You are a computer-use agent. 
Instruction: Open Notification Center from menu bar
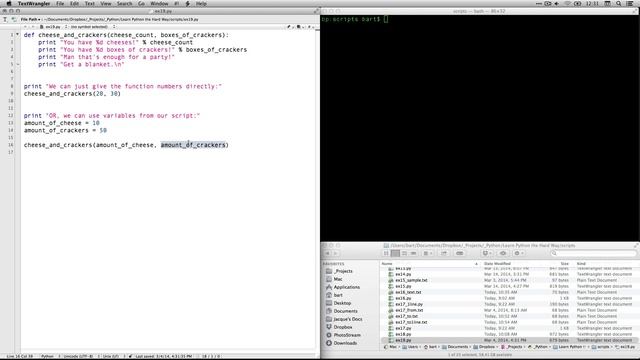(630, 3)
